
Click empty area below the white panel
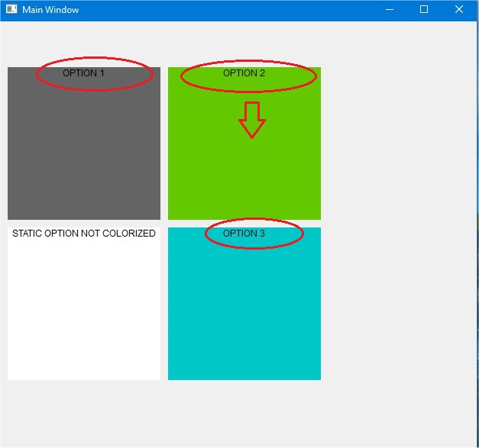pos(84,412)
